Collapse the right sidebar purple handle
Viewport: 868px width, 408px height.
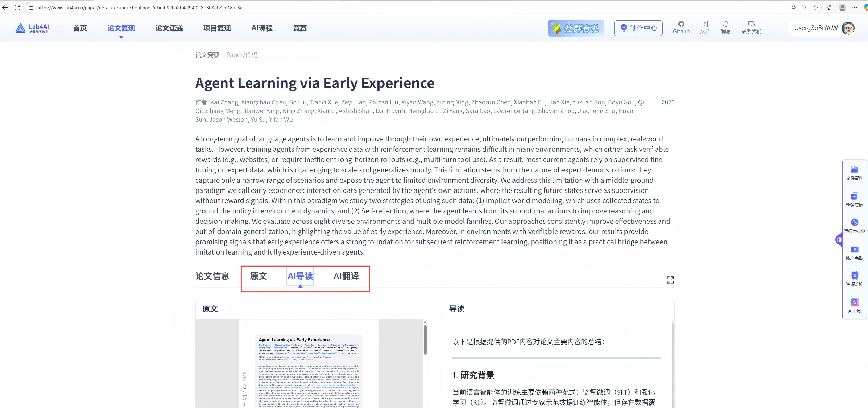pos(839,239)
